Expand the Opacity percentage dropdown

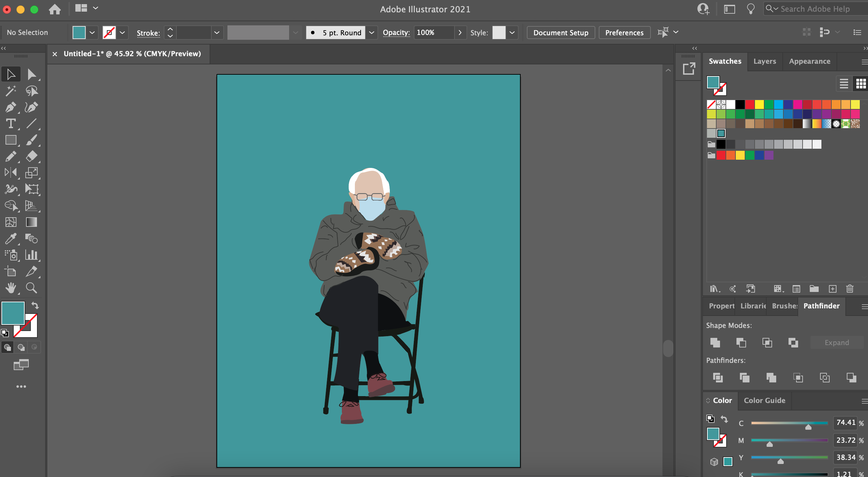pyautogui.click(x=461, y=32)
